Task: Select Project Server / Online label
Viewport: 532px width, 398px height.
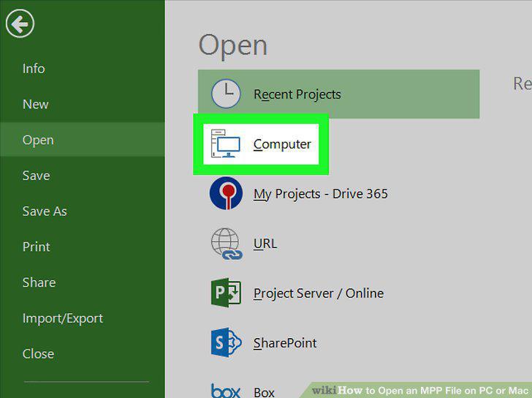Action: (319, 294)
